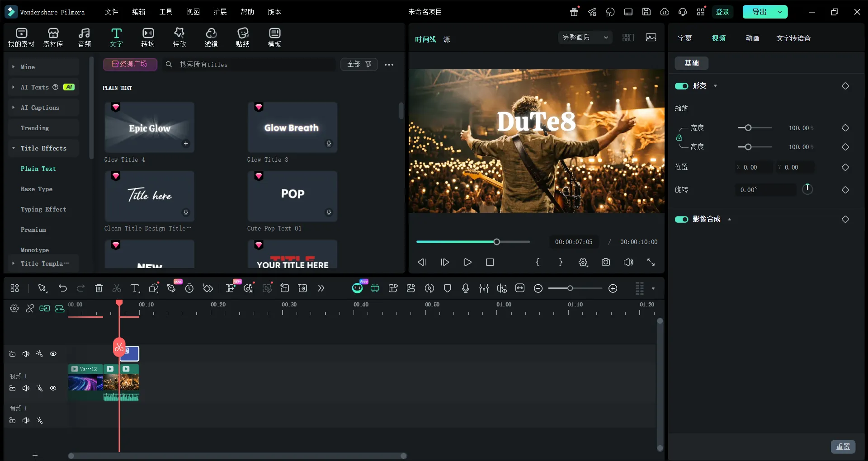Expand the AI Captions category
Screen dimensions: 868x461
[x=40, y=108]
